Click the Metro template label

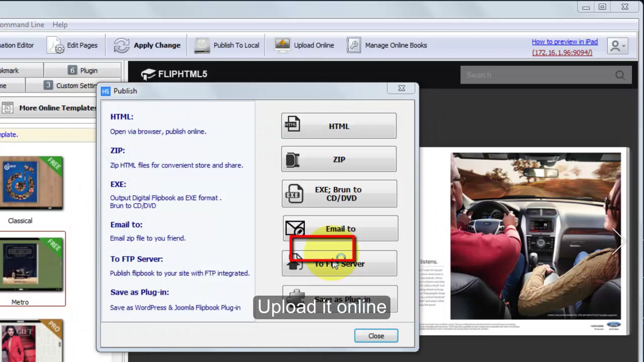point(20,302)
